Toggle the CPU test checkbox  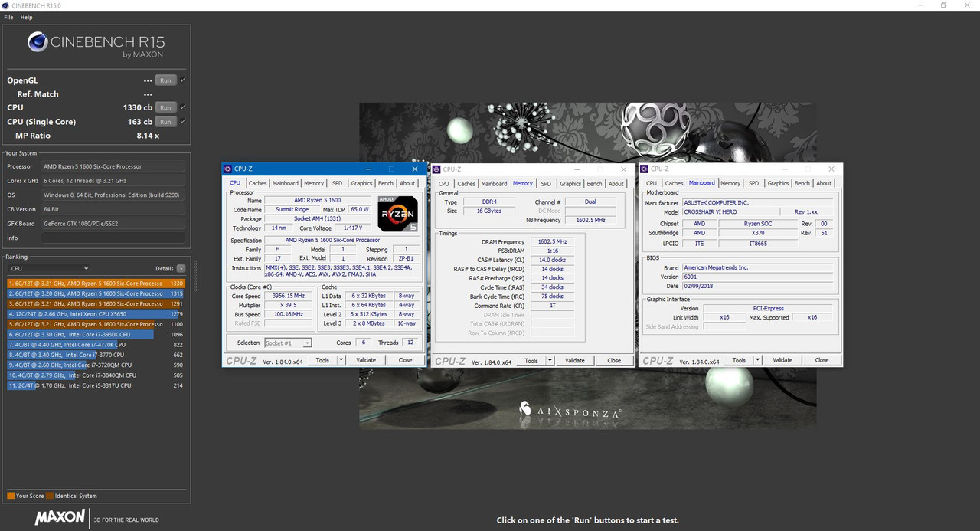point(183,107)
